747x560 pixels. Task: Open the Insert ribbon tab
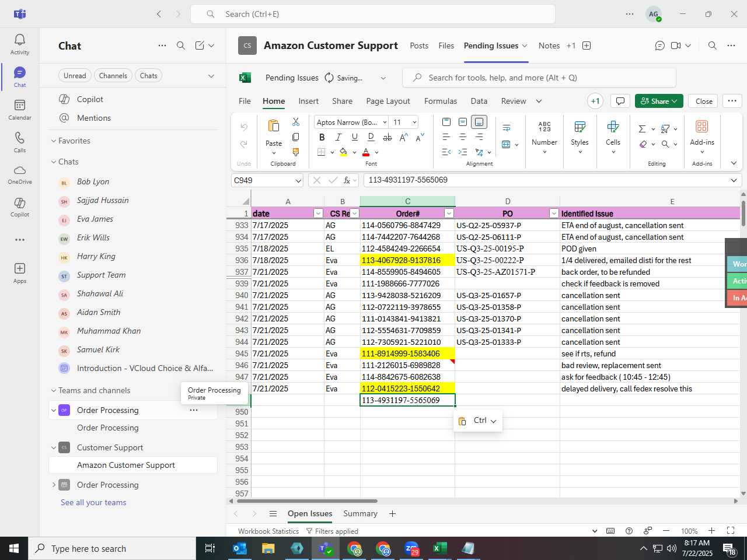coord(308,101)
